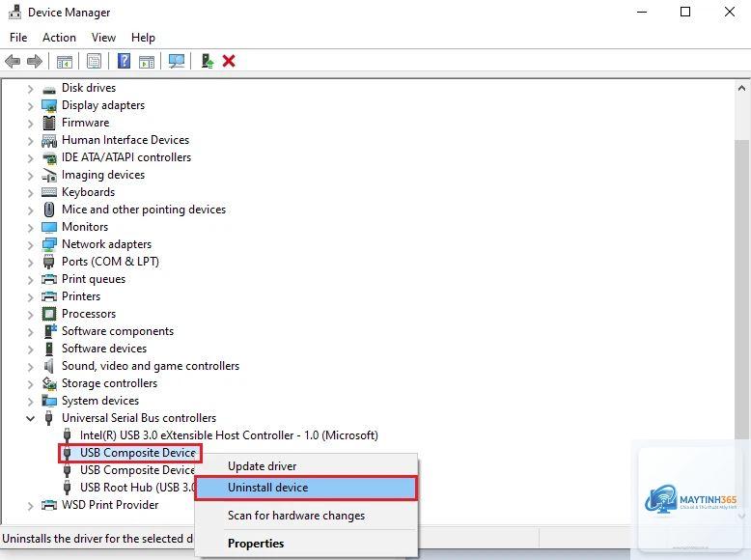Click the Processors category icon
Image resolution: width=751 pixels, height=560 pixels.
click(49, 314)
